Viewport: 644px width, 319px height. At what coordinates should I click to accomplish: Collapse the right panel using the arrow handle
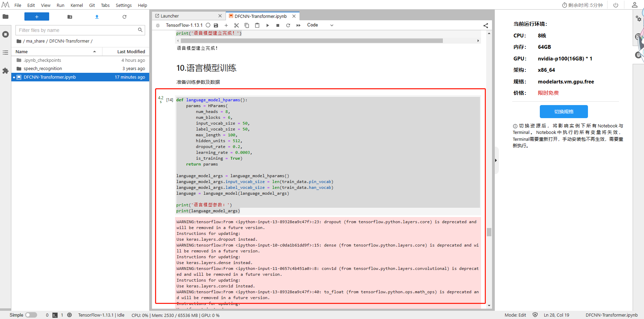tap(496, 160)
